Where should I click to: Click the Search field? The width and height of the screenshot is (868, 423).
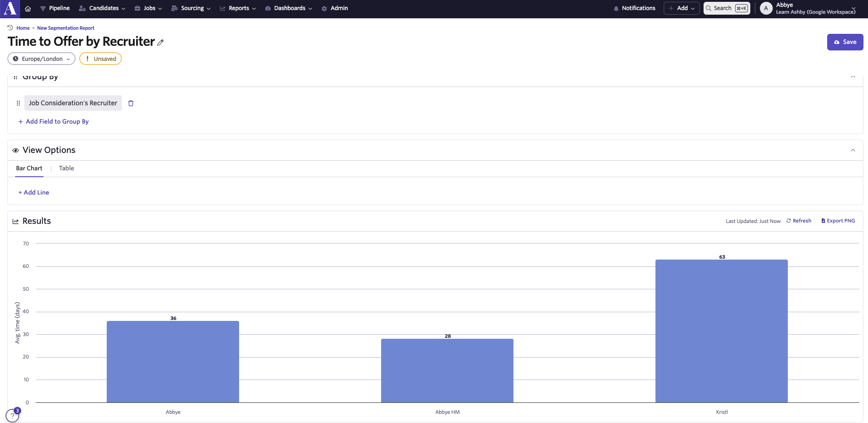point(727,8)
